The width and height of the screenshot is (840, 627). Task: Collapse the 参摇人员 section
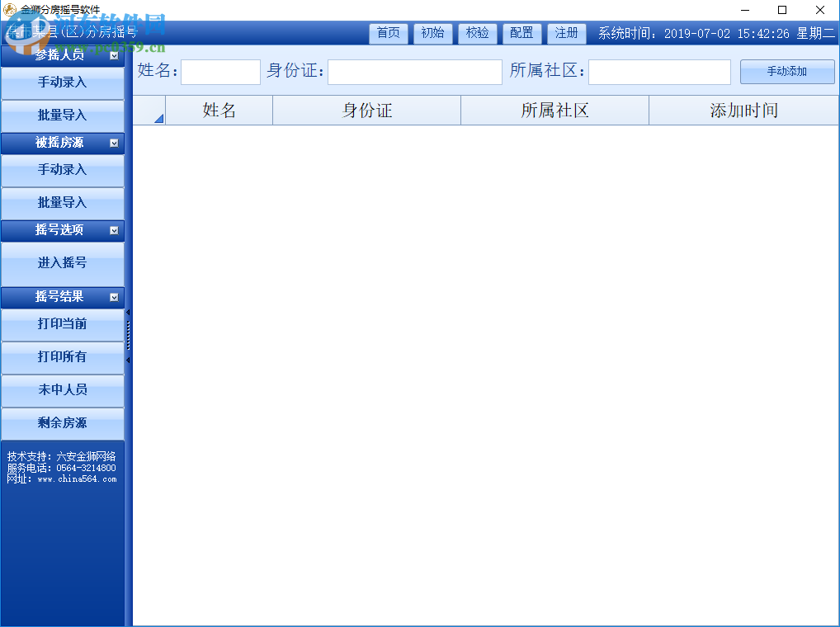pos(113,55)
